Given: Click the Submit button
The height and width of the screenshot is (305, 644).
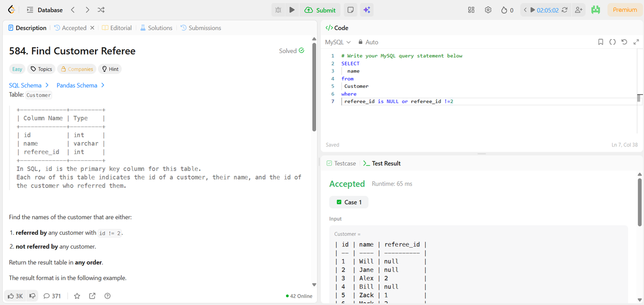Looking at the screenshot, I should pos(320,10).
